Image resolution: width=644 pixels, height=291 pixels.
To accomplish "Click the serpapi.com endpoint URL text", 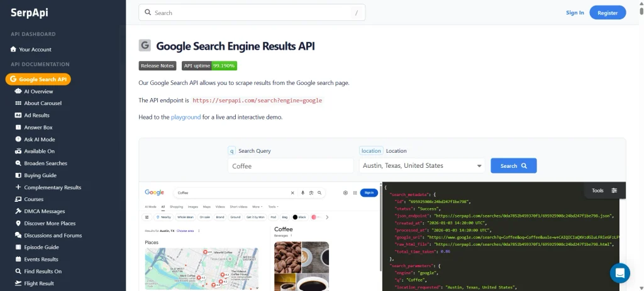I will [257, 100].
